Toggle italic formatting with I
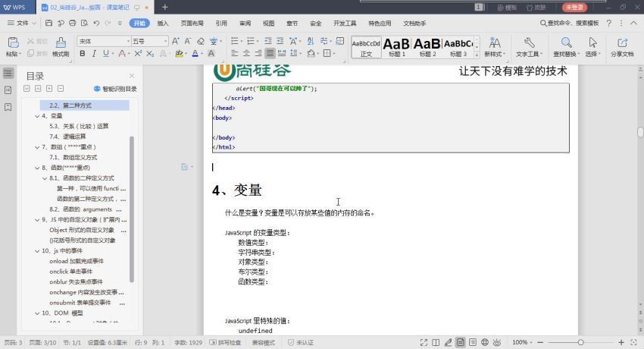The image size is (644, 349). coord(94,53)
